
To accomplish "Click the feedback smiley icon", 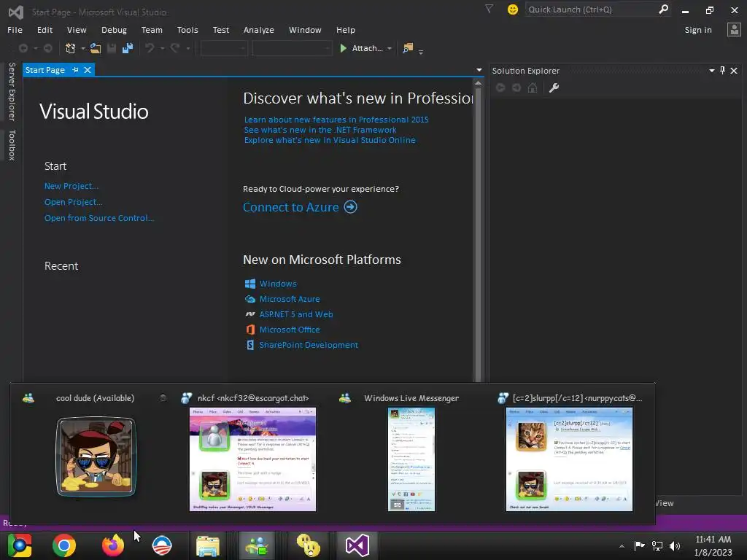I will (513, 9).
